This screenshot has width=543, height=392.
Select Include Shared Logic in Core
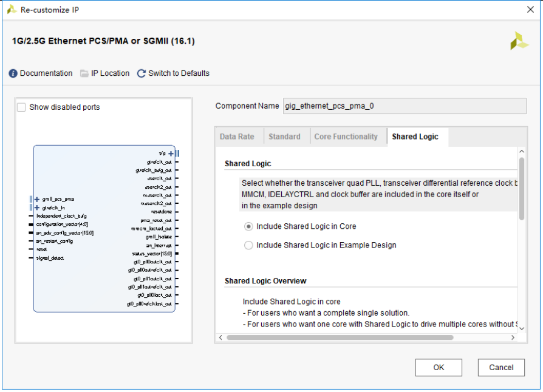coord(248,226)
